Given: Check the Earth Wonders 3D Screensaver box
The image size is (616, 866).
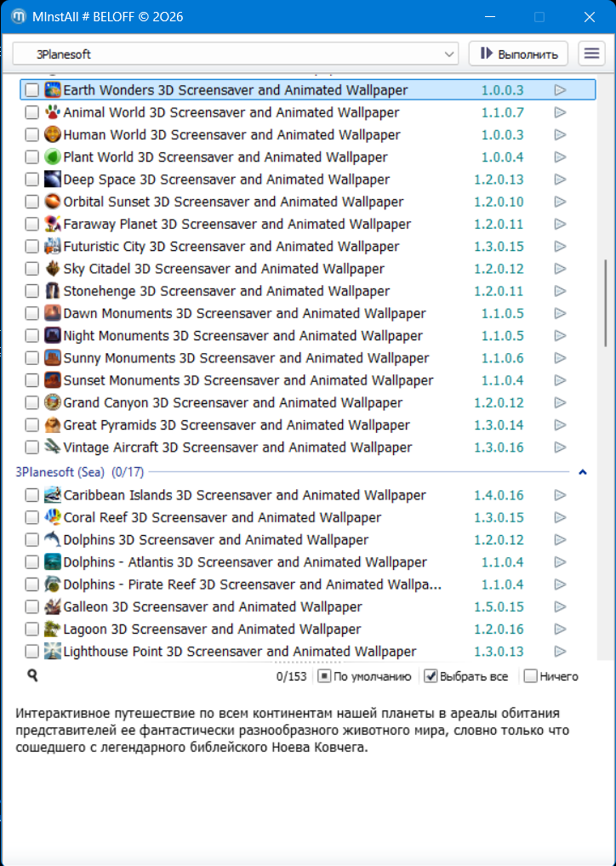Looking at the screenshot, I should pos(32,90).
